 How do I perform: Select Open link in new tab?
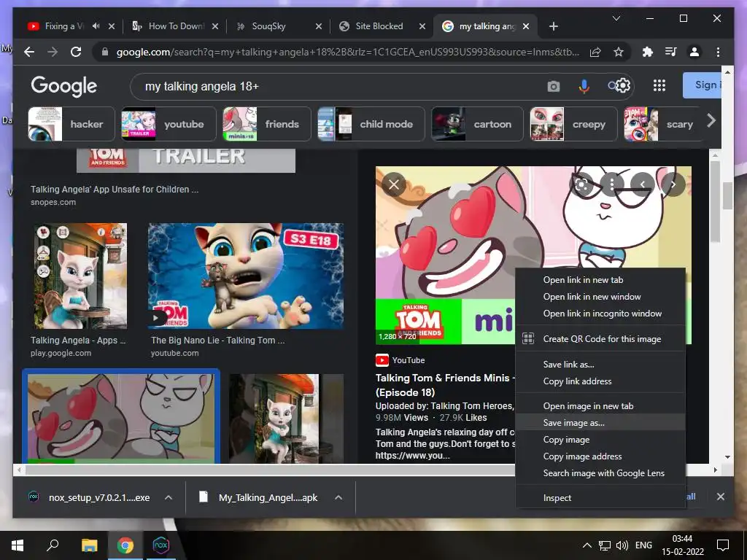[x=600, y=280]
